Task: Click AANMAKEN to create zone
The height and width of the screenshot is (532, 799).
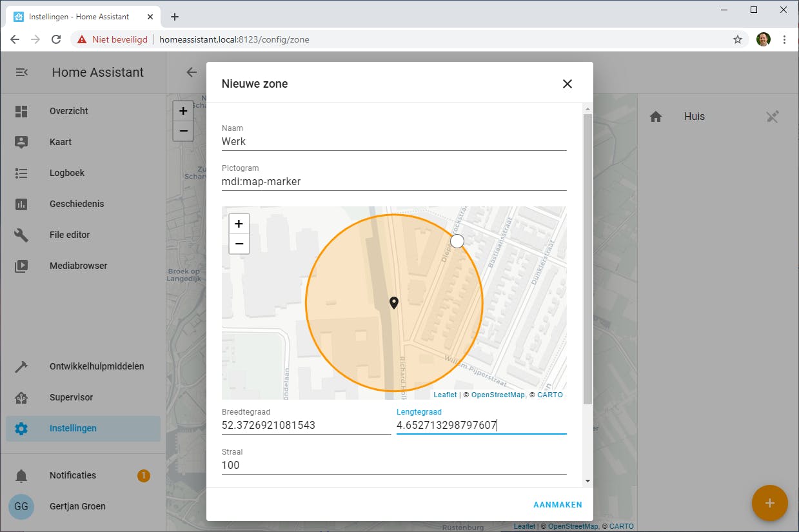Action: pos(557,505)
